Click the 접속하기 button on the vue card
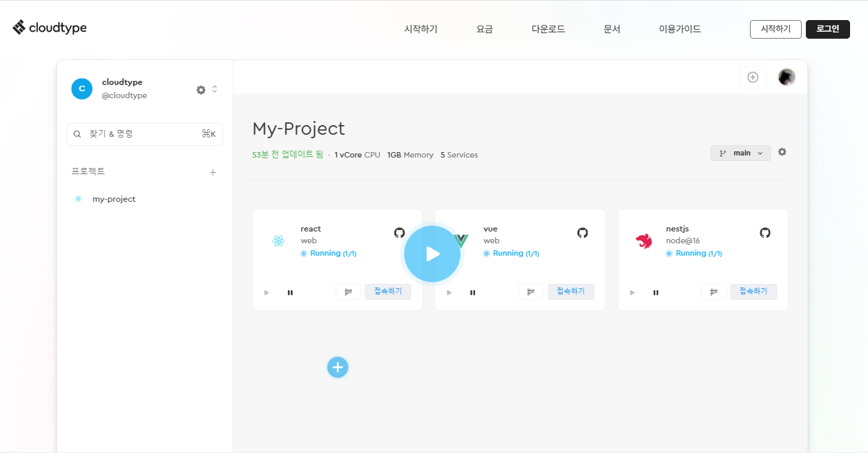The width and height of the screenshot is (868, 461). point(571,292)
